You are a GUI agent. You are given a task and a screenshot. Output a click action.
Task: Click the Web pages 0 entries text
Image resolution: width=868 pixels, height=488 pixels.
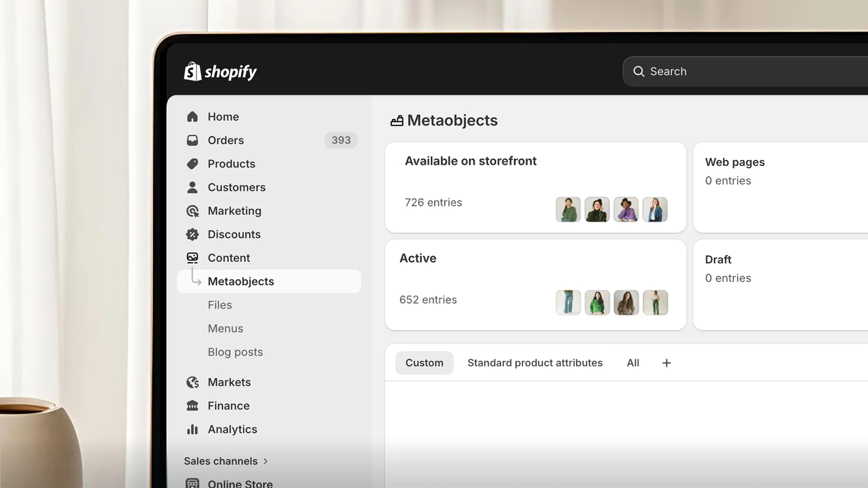click(x=728, y=181)
